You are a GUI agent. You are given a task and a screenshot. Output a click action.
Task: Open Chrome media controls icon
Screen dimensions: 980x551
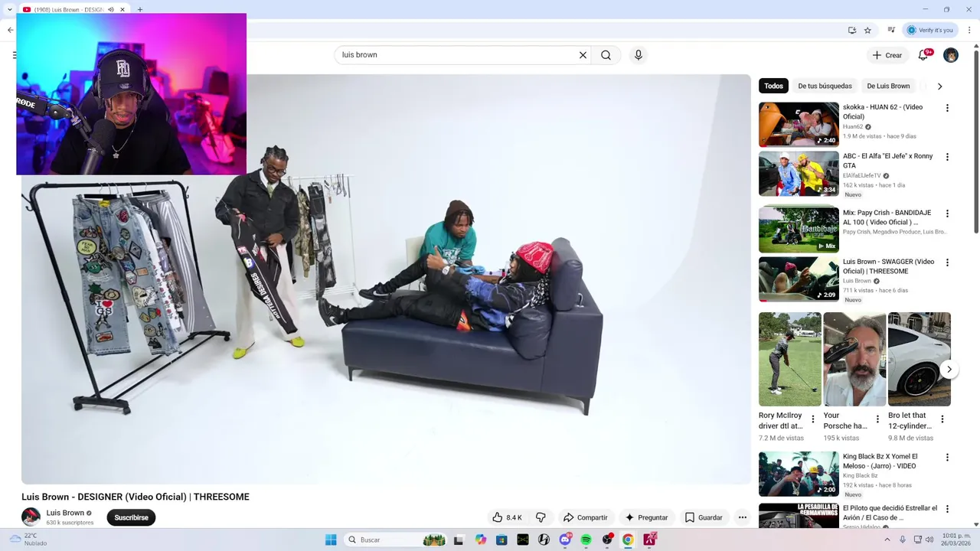click(891, 30)
